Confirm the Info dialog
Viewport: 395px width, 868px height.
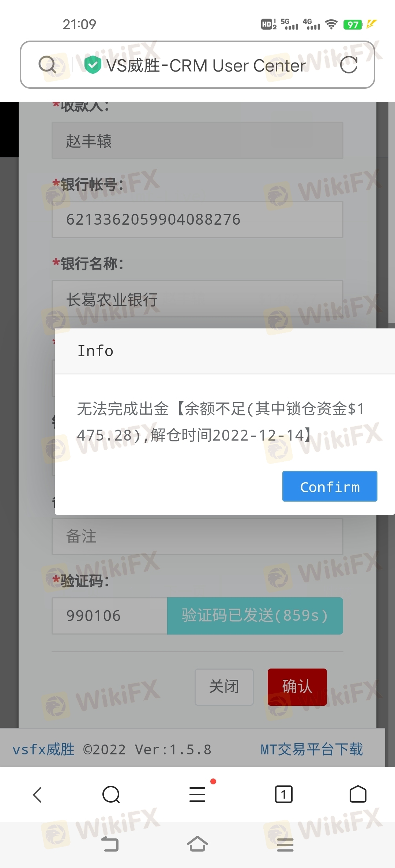(330, 486)
